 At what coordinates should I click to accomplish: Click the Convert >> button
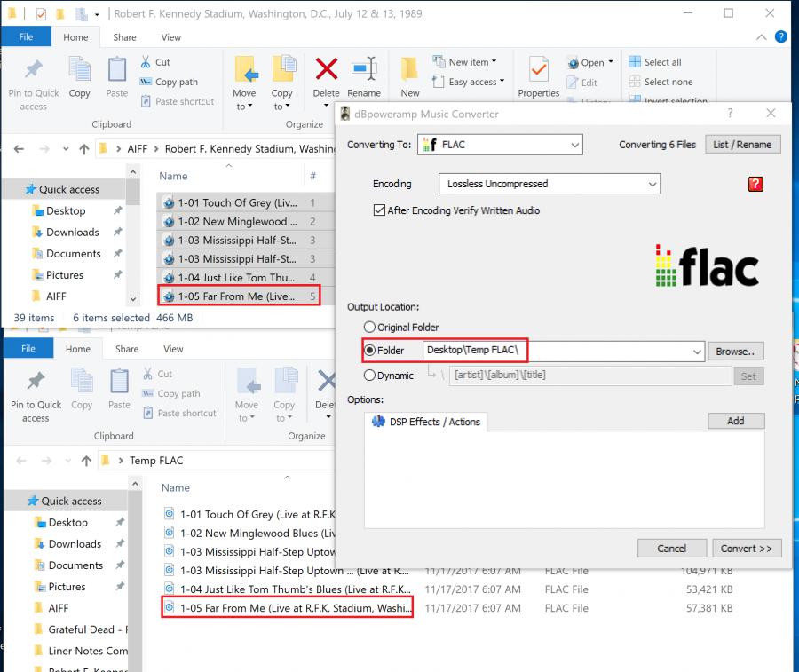[x=747, y=549]
